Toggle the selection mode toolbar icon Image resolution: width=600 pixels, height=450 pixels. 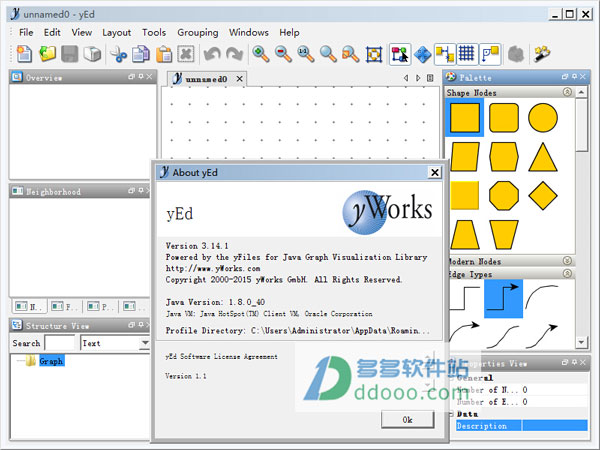click(x=400, y=54)
